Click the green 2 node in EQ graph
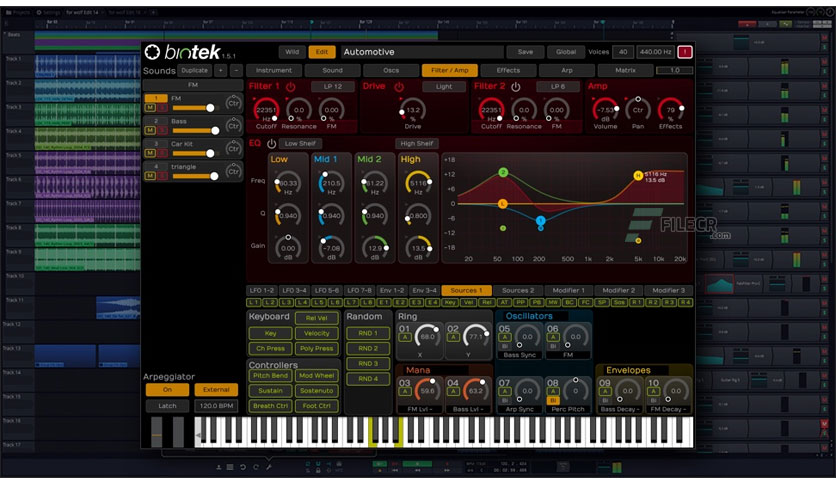Screen dimensions: 836x484 point(503,172)
